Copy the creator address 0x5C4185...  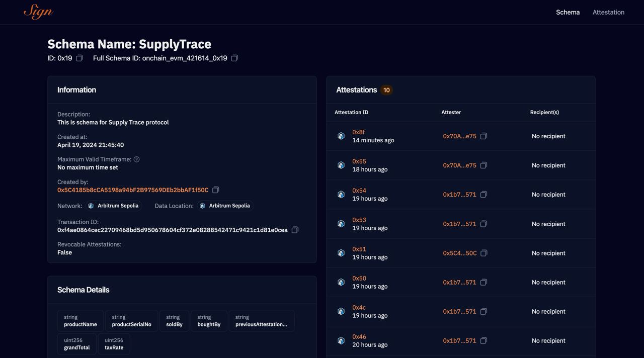point(215,190)
